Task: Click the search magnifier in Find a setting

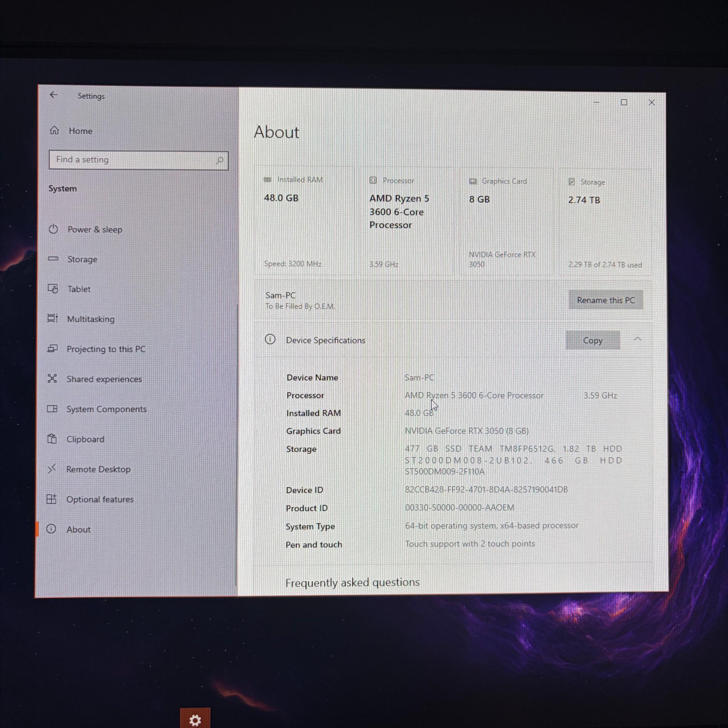Action: (x=220, y=161)
